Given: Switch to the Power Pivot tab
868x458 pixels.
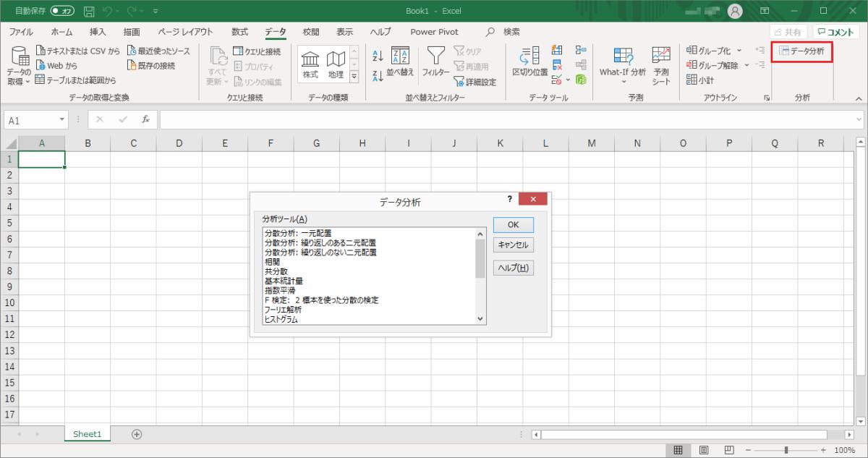Looking at the screenshot, I should tap(435, 32).
